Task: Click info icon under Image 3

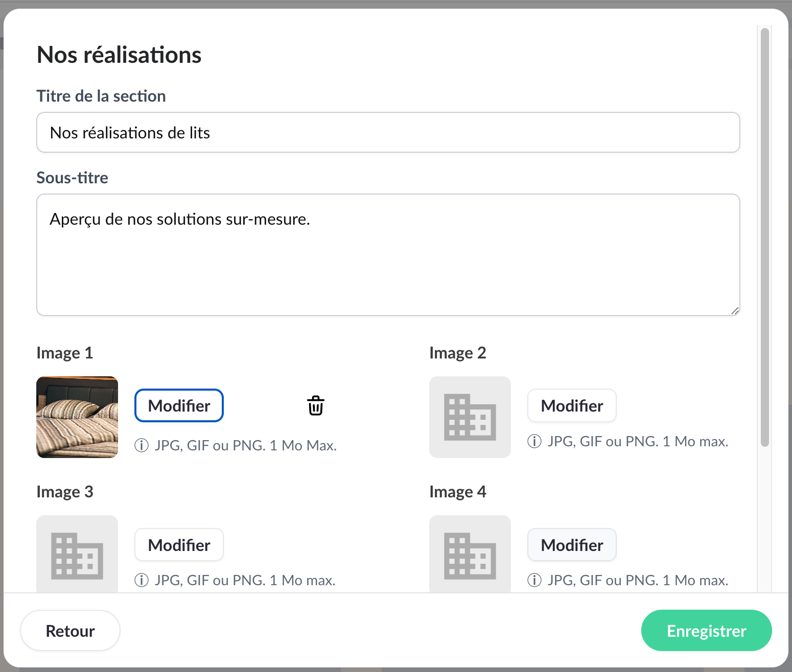Action: (x=142, y=581)
